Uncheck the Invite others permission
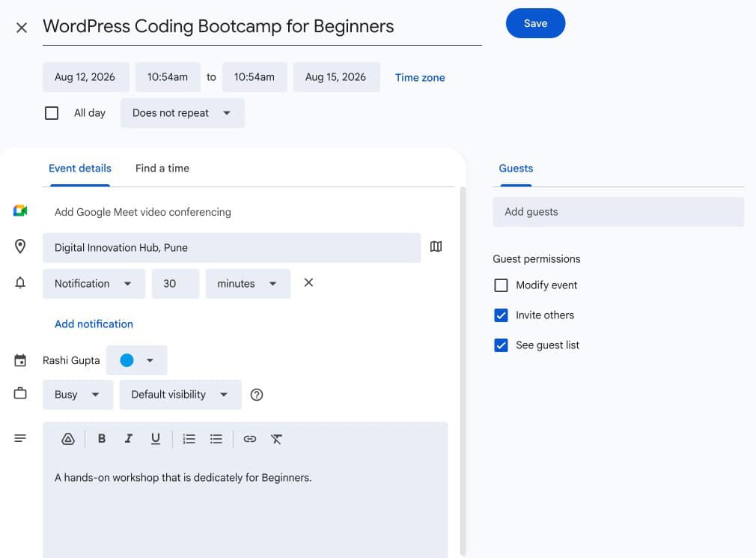The height and width of the screenshot is (558, 756). (x=501, y=315)
